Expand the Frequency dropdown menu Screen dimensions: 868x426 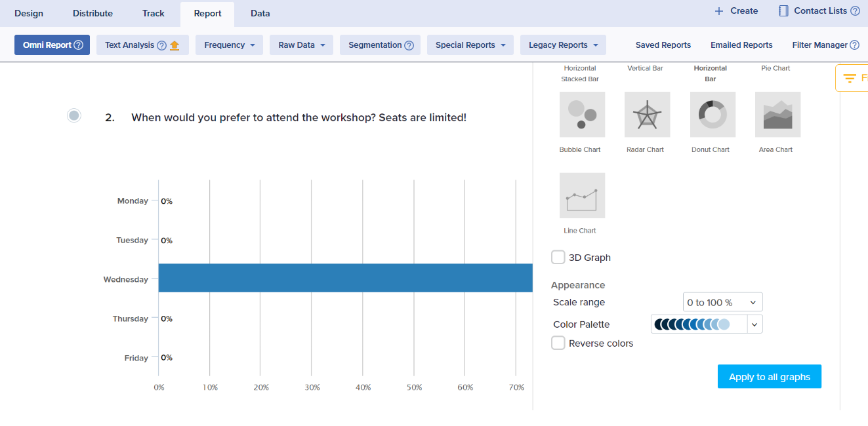click(x=229, y=45)
